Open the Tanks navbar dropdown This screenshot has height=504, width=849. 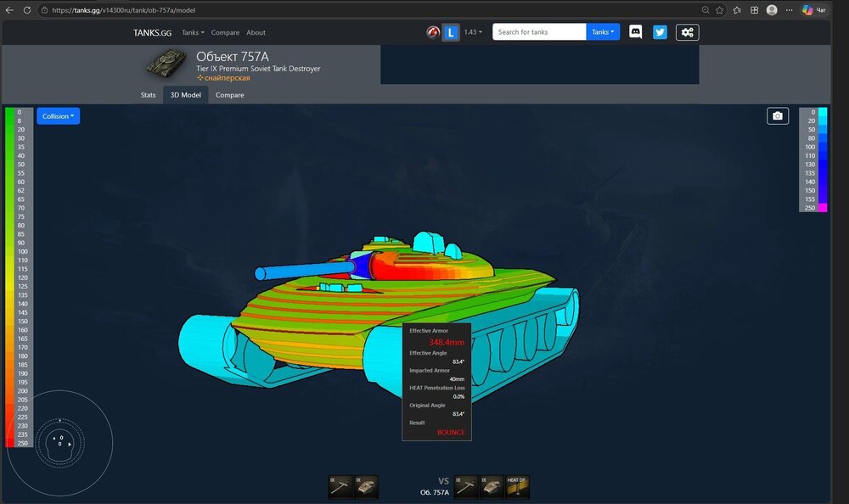point(193,32)
